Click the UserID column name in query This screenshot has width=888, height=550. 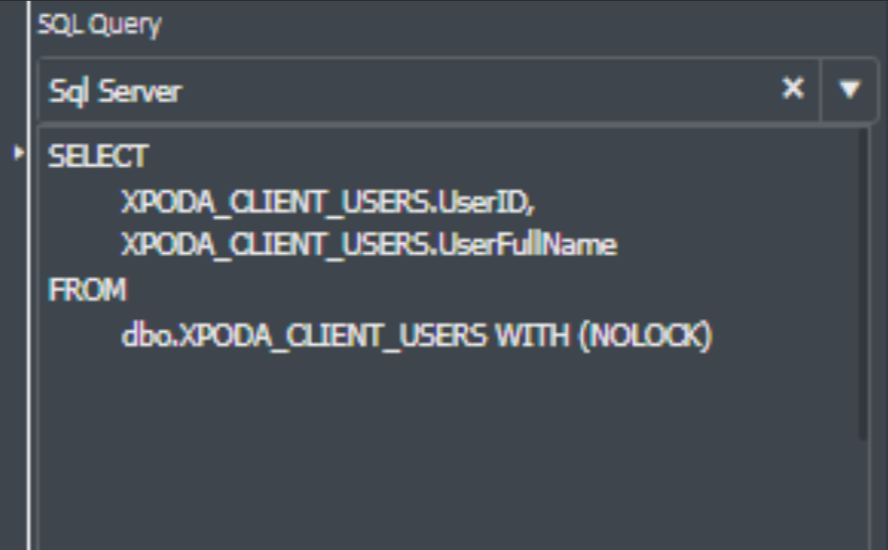click(x=483, y=202)
